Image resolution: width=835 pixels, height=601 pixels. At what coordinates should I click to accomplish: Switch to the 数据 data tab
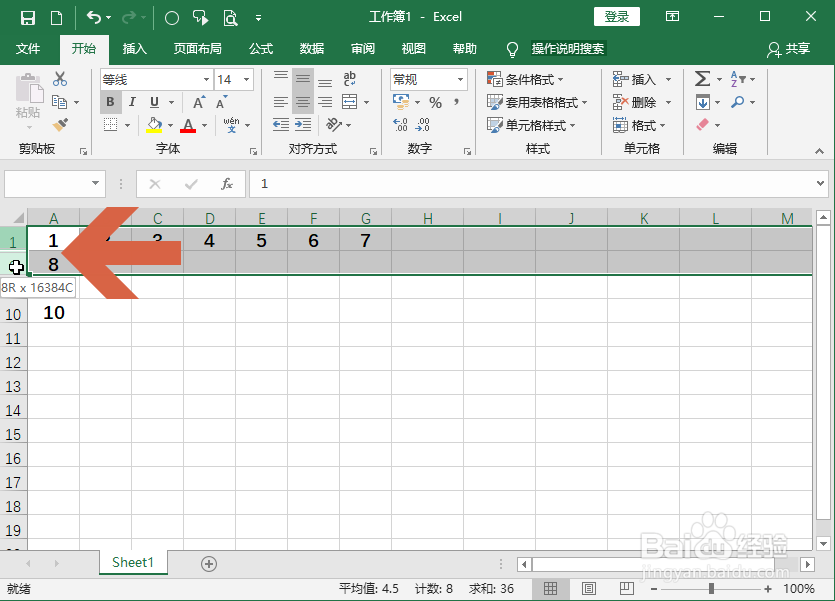coord(312,49)
